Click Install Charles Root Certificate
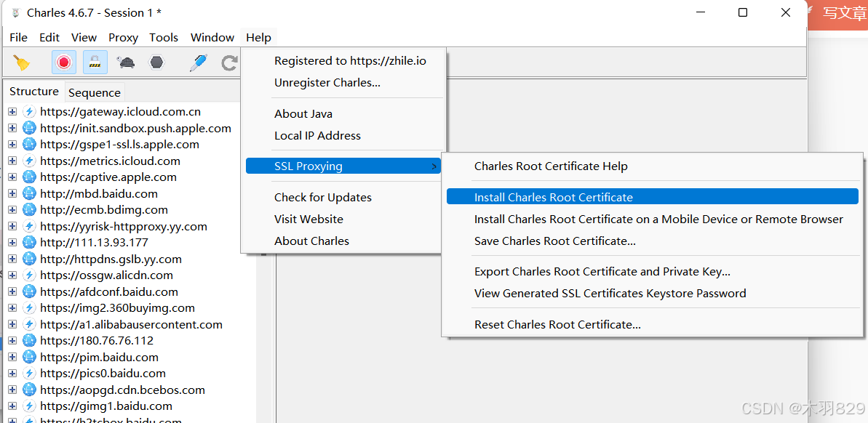This screenshot has height=423, width=868. 652,197
